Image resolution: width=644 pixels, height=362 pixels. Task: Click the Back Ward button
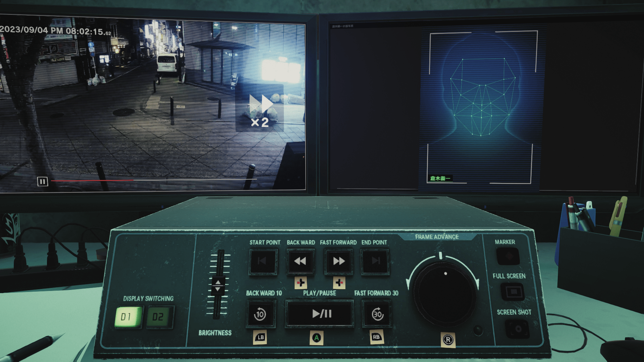tap(300, 261)
